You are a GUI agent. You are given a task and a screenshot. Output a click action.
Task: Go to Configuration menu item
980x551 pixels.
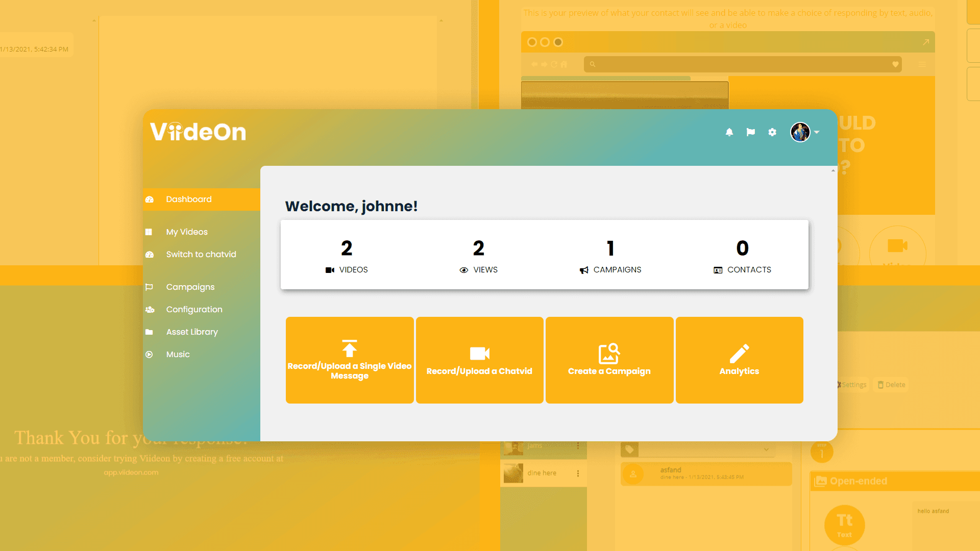194,310
